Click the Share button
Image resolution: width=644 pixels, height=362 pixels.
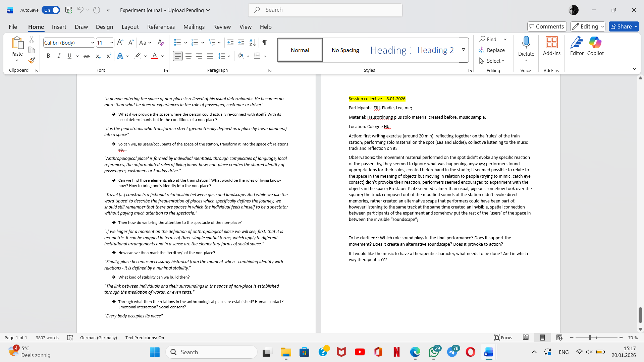[623, 26]
